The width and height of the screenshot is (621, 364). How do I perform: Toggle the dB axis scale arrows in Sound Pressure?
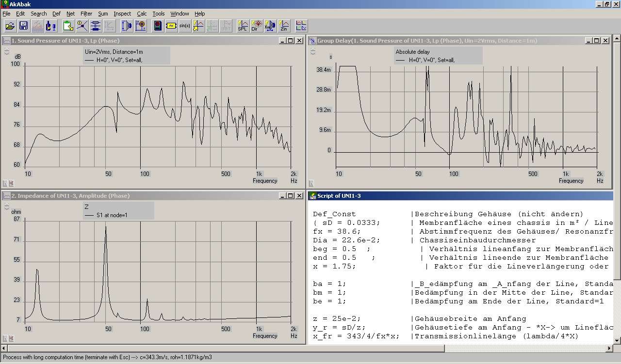[7, 51]
